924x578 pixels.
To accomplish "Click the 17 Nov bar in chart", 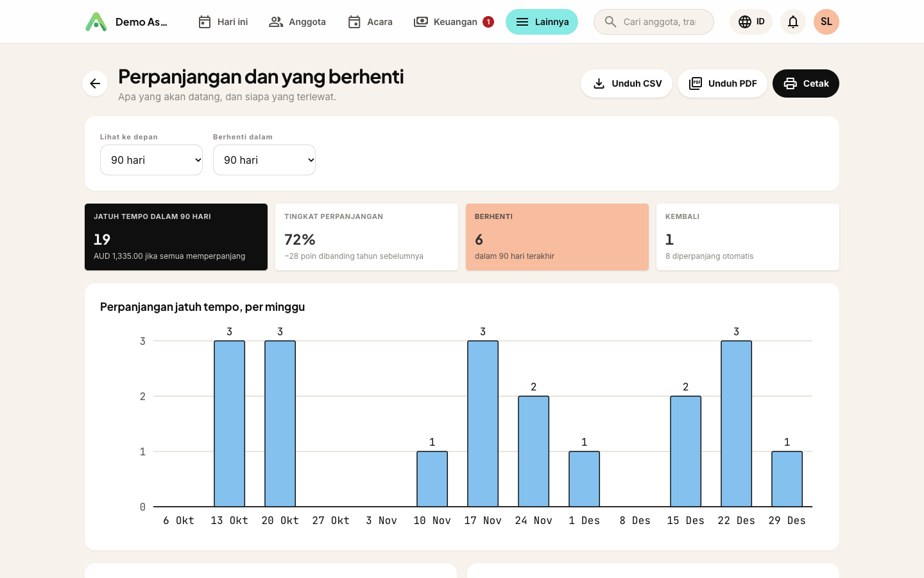I will click(x=483, y=424).
